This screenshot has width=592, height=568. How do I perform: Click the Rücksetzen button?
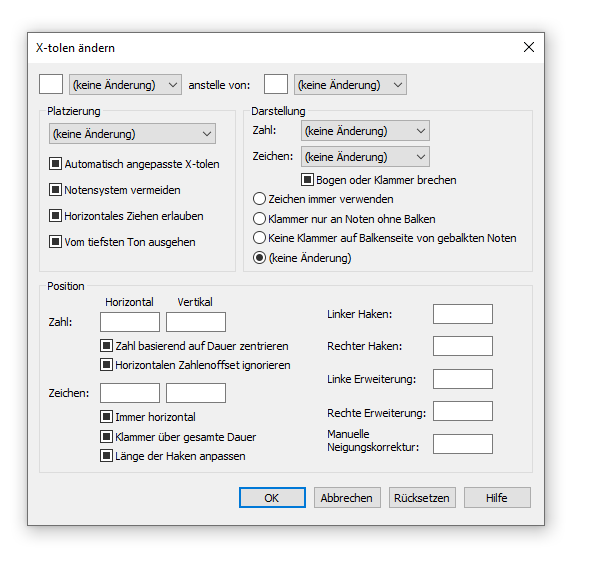[422, 497]
